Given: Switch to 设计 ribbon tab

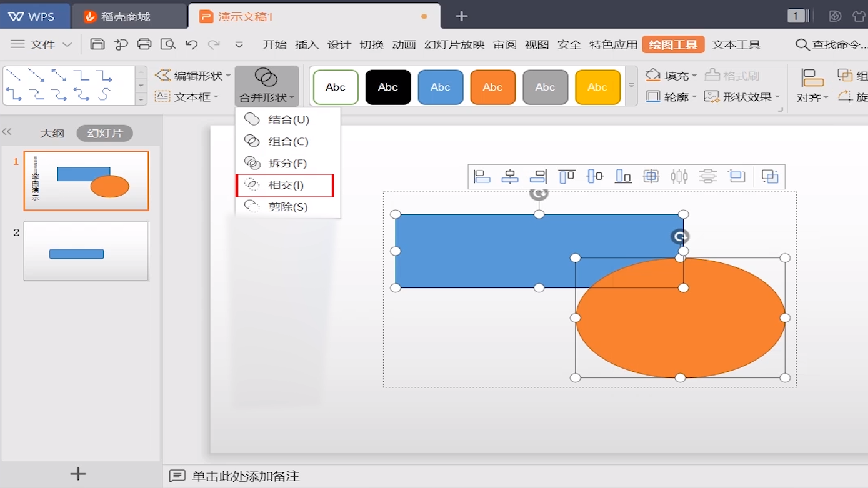Looking at the screenshot, I should [x=339, y=44].
